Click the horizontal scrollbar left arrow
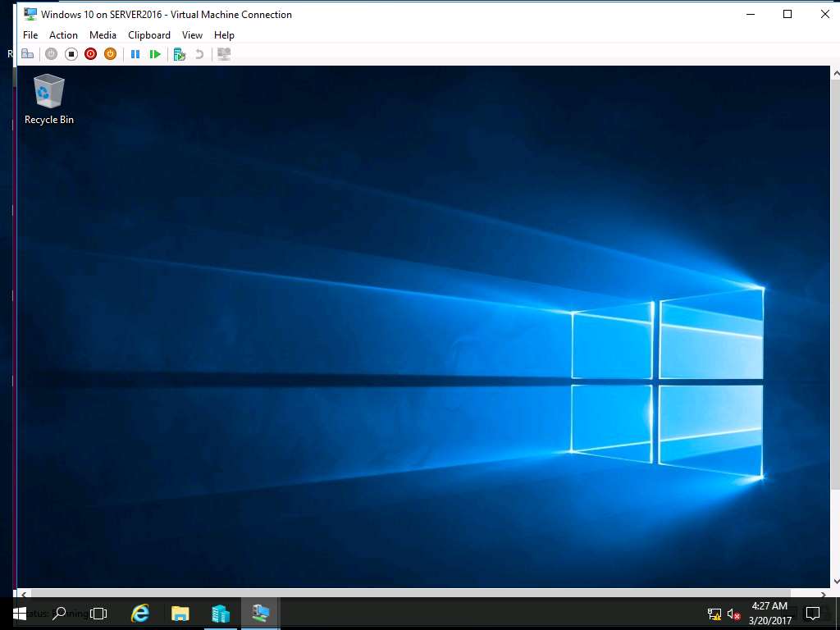Viewport: 840px width, 630px height. pyautogui.click(x=23, y=594)
